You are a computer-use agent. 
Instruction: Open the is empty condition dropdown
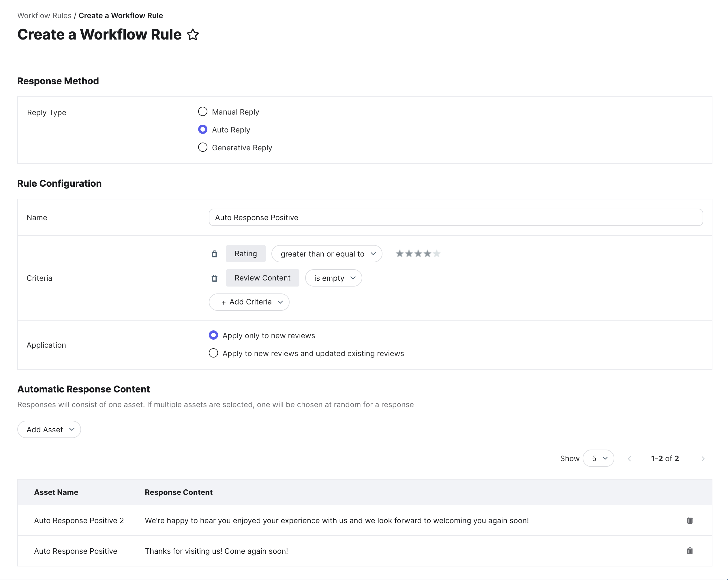(x=333, y=278)
